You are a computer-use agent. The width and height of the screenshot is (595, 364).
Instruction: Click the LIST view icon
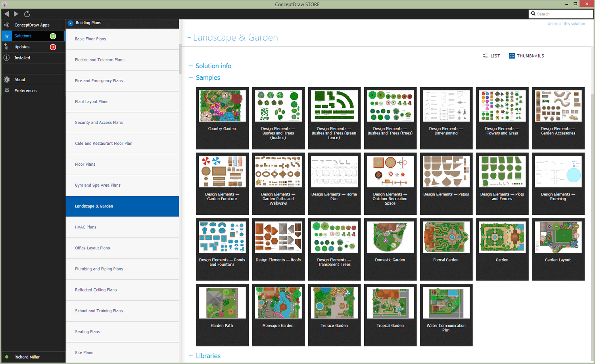point(486,56)
